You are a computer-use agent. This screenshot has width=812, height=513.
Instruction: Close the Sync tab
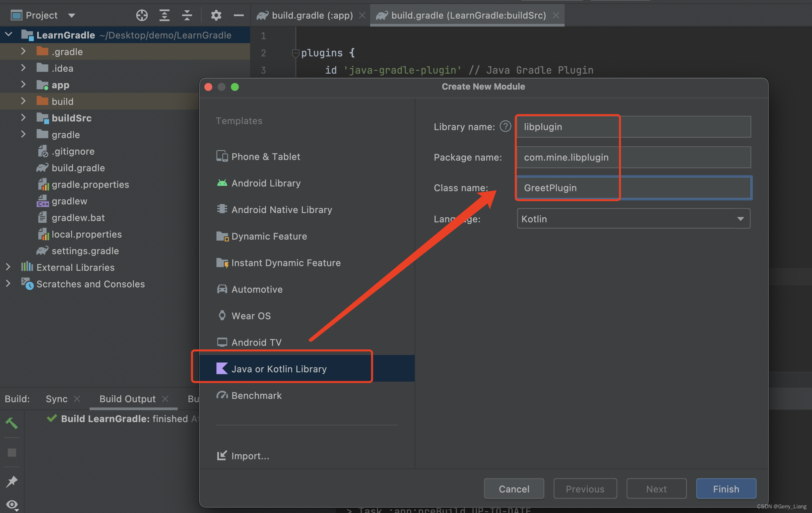77,399
